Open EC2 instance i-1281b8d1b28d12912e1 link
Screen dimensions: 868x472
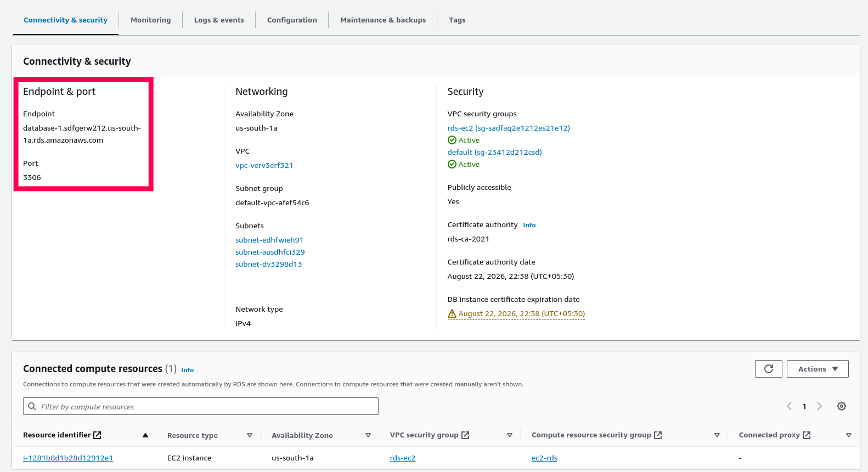point(68,458)
